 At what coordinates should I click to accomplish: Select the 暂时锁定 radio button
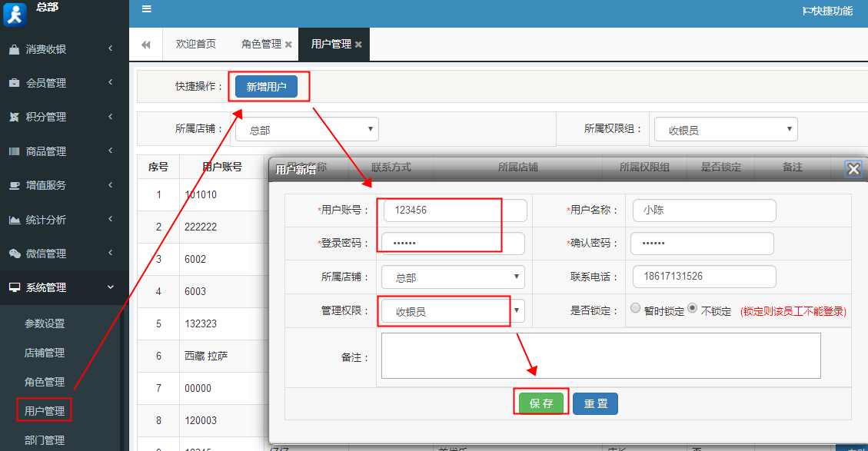[636, 307]
